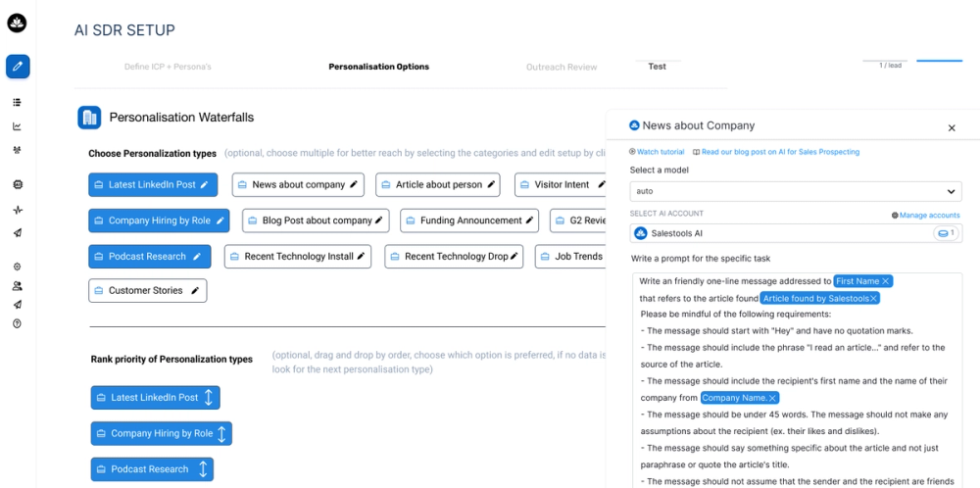Click the Manage accounts link
The height and width of the screenshot is (488, 980).
click(926, 215)
